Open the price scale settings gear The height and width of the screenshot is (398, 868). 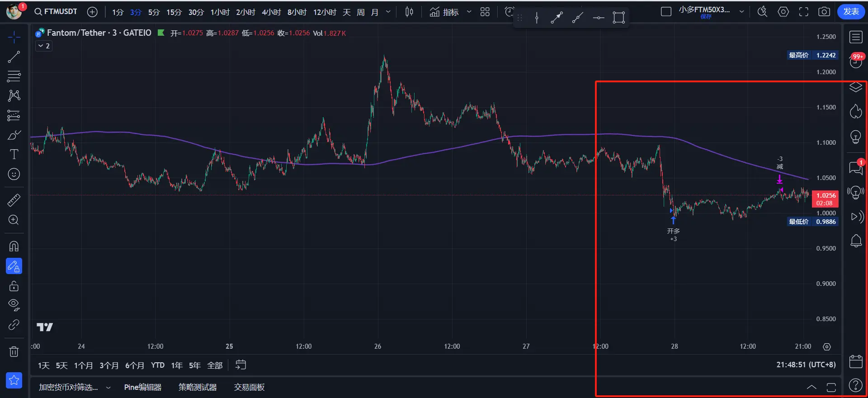[x=827, y=347]
